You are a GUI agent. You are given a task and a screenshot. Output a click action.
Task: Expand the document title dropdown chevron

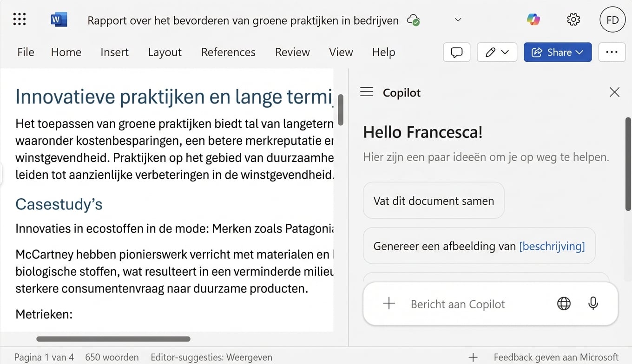click(x=458, y=19)
